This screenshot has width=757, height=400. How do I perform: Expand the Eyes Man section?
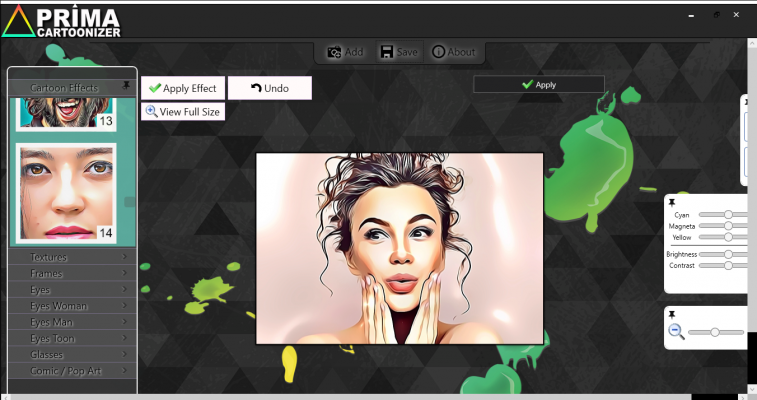(x=71, y=322)
